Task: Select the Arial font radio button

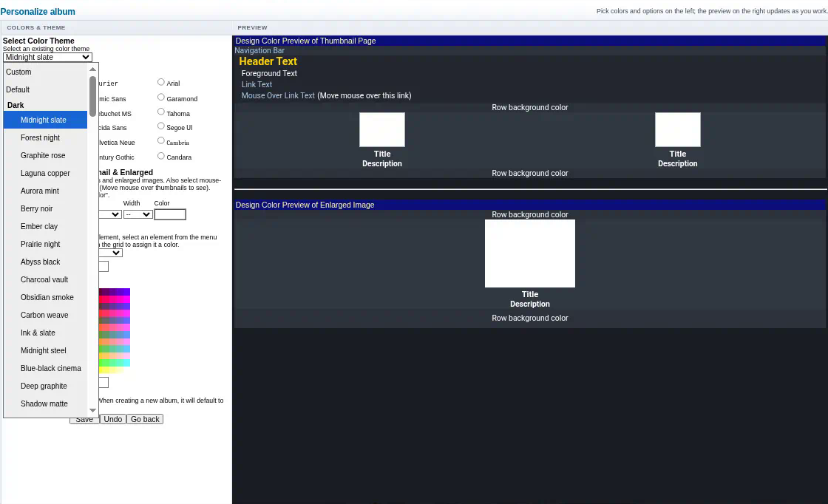Action: pos(161,82)
